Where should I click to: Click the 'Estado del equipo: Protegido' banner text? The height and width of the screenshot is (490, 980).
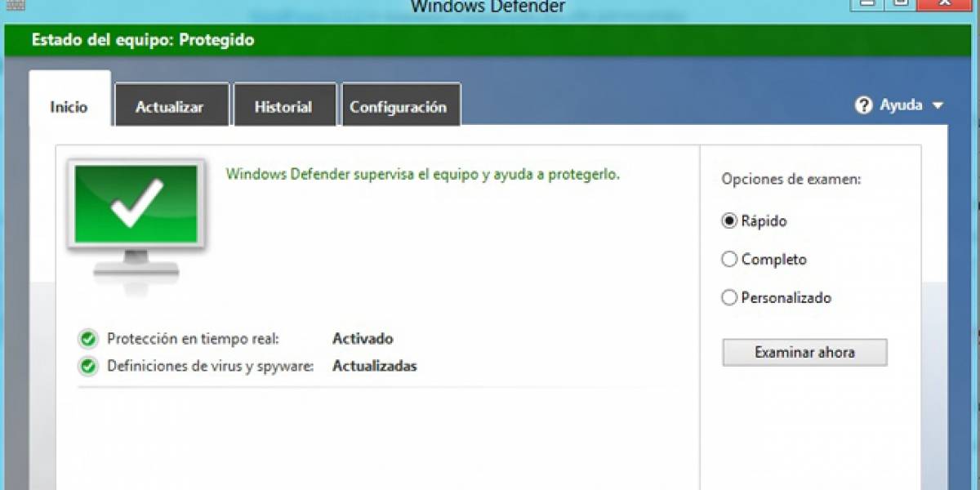(143, 40)
